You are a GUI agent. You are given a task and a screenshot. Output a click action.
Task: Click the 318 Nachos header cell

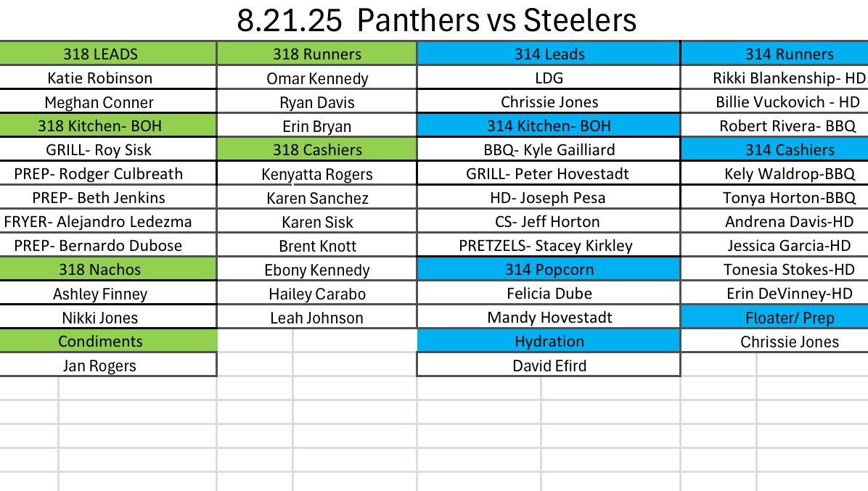tap(99, 269)
